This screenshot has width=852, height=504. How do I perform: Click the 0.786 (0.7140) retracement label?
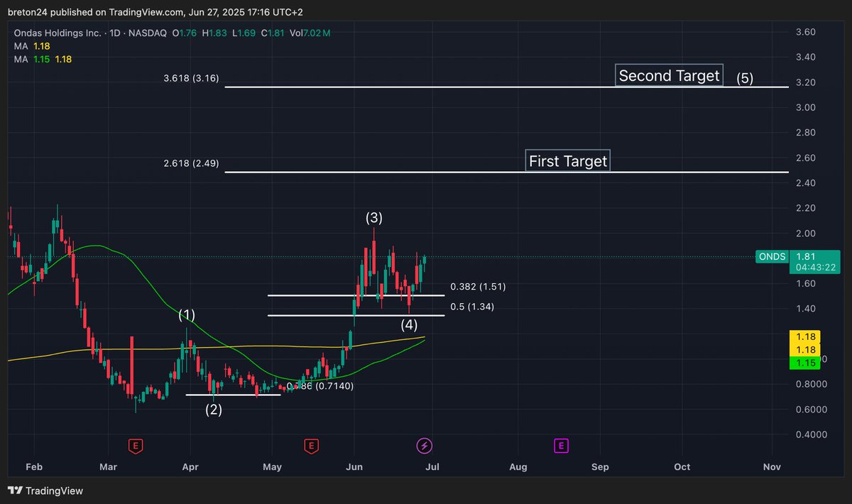(320, 386)
